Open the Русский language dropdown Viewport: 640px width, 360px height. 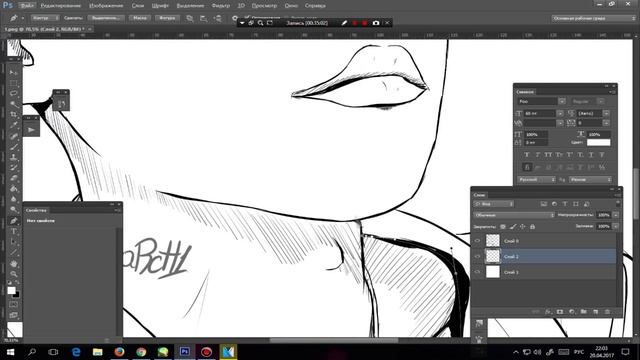pyautogui.click(x=536, y=180)
